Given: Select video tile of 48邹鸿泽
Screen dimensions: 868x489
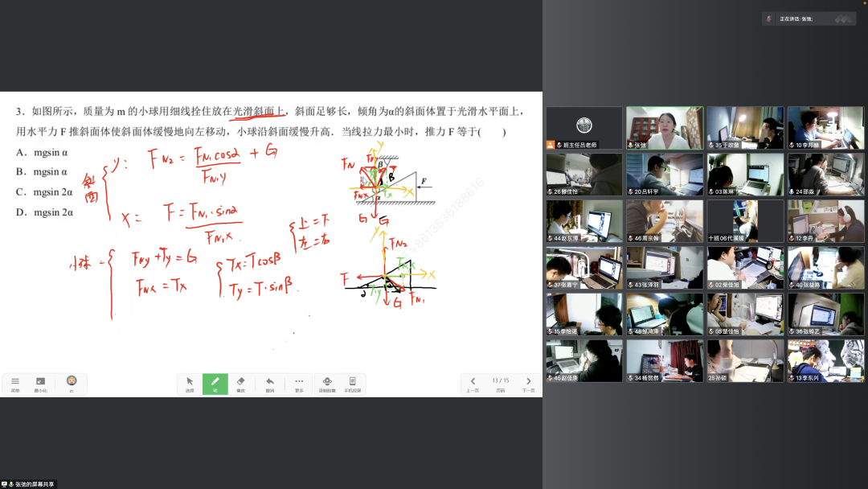Looking at the screenshot, I should (x=665, y=314).
